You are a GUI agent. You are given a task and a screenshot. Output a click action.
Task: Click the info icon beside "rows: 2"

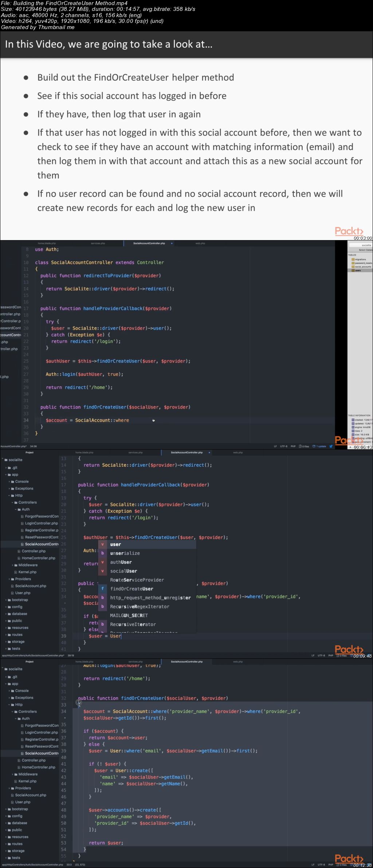353,431
